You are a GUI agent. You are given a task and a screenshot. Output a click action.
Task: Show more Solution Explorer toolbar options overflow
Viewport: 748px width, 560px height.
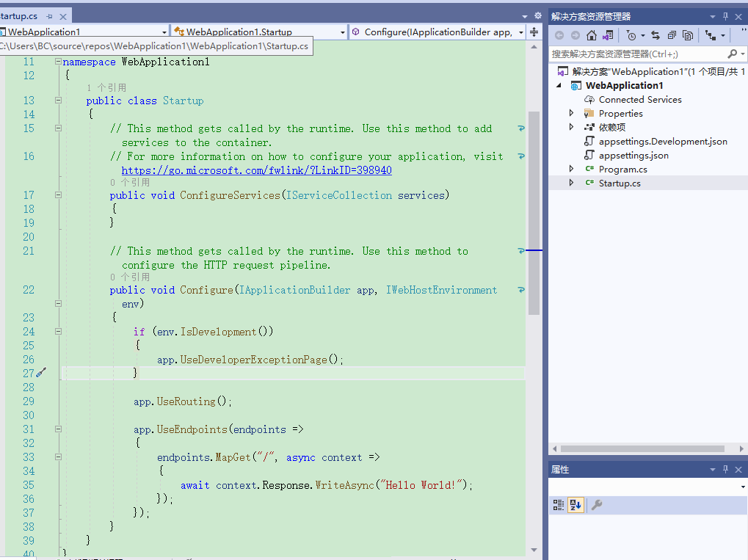(x=744, y=32)
